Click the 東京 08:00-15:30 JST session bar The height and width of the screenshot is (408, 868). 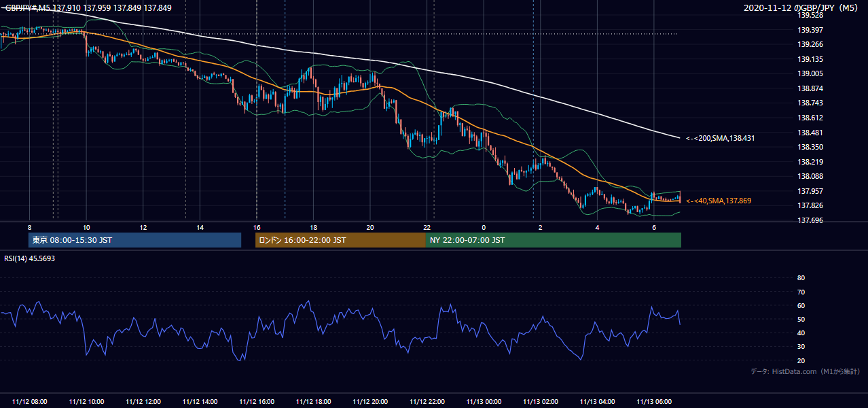tap(134, 240)
